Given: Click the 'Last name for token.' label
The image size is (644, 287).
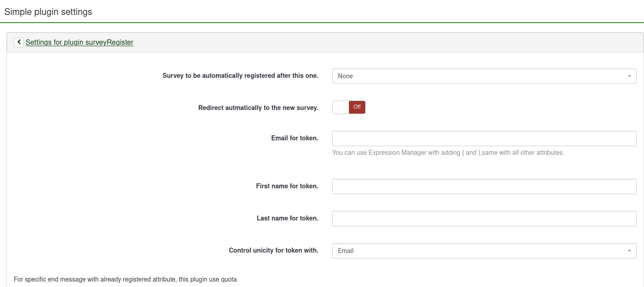Looking at the screenshot, I should point(287,218).
